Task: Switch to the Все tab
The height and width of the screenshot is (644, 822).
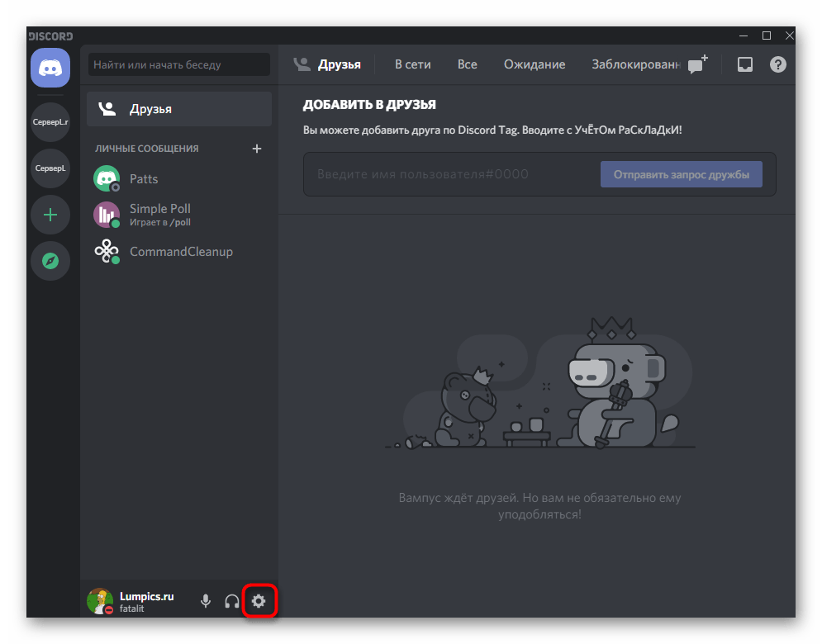Action: click(468, 64)
